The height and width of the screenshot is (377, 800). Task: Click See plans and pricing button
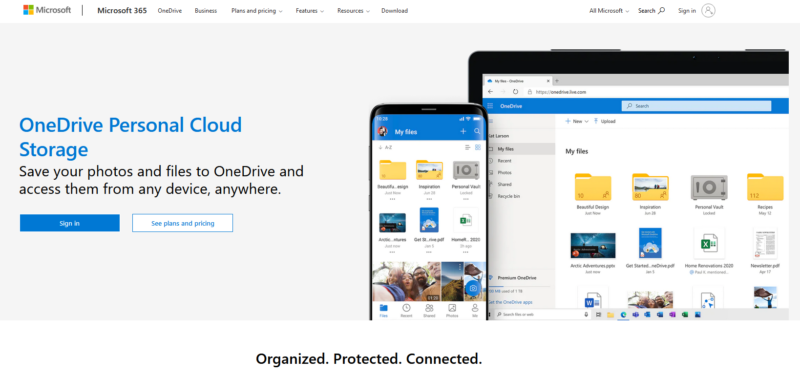[183, 223]
